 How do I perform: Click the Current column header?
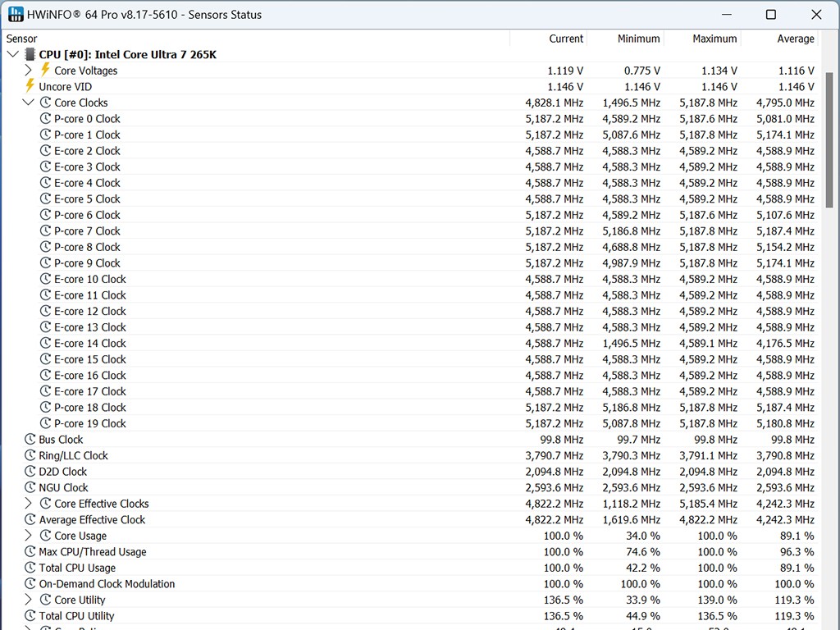tap(566, 39)
